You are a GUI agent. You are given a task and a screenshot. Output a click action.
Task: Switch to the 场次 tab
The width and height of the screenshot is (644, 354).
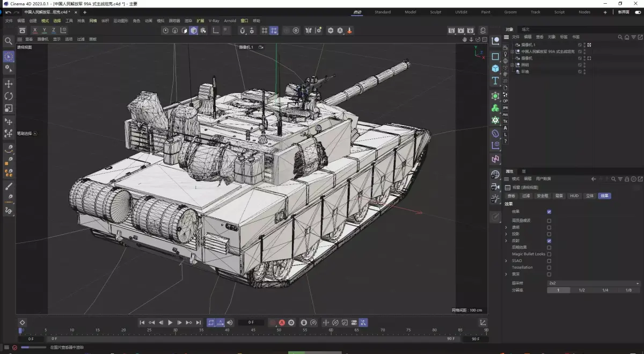pyautogui.click(x=525, y=30)
